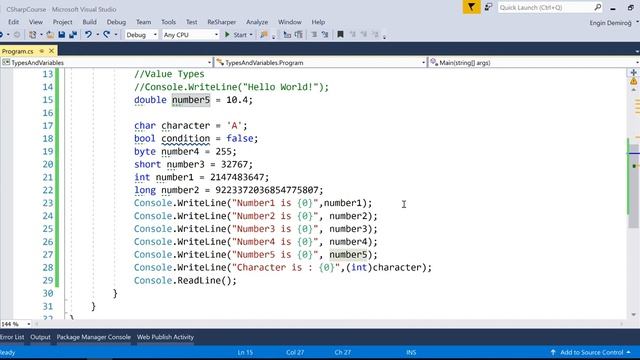640x360 pixels.
Task: Click the bookmark toggle icon
Action: [x=340, y=35]
